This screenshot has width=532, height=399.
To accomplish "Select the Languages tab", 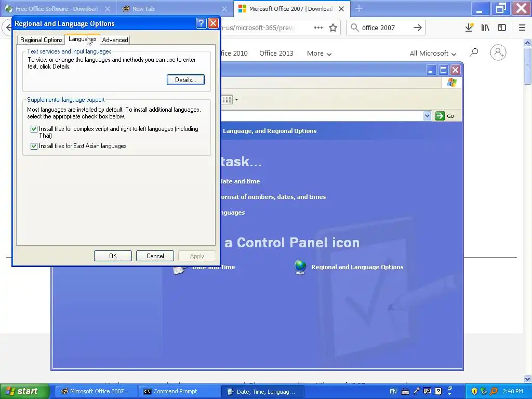I will 82,39.
